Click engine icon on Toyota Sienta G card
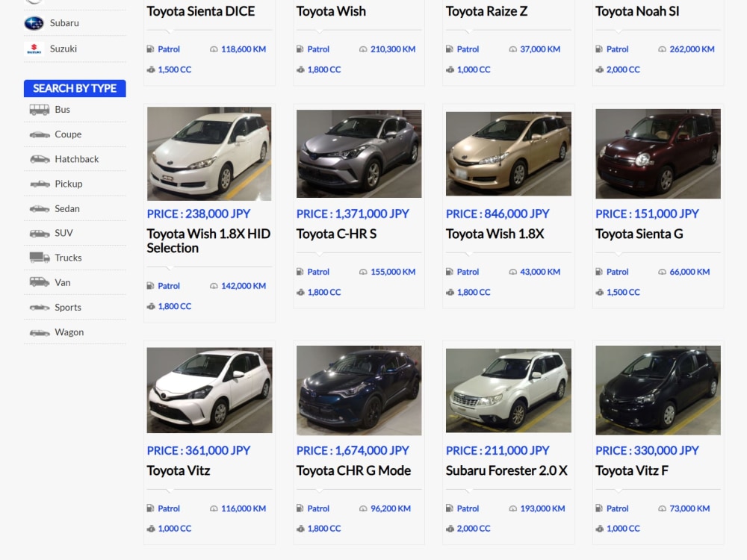 (x=599, y=292)
